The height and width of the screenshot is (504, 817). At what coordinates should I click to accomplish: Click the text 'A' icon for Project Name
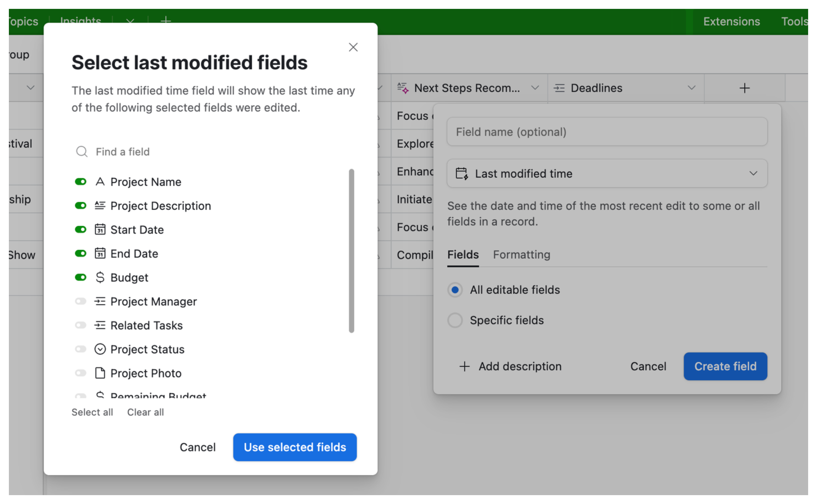(x=100, y=182)
